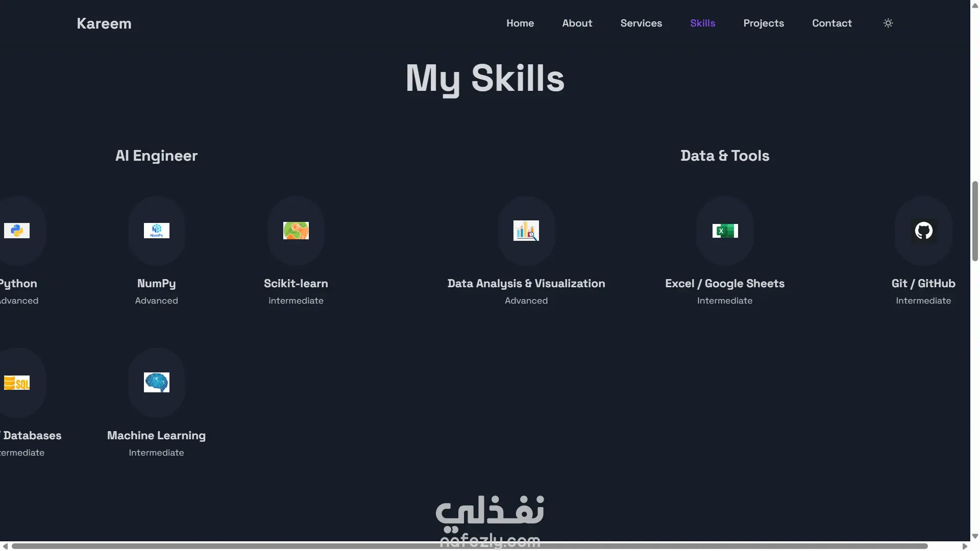The width and height of the screenshot is (980, 551).
Task: Click the Excel spreadsheet icon
Action: coord(725,231)
